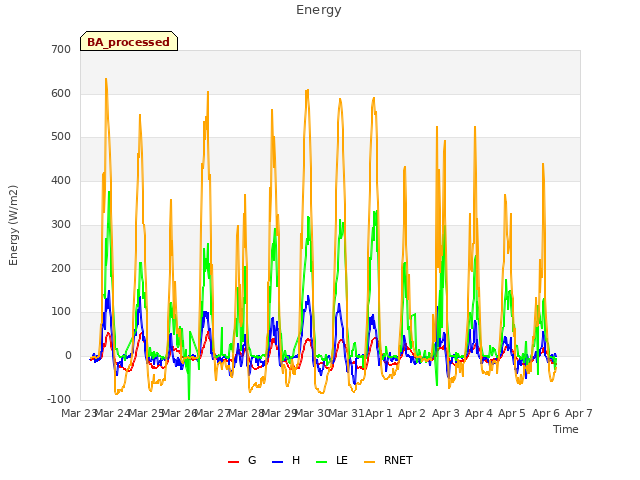Click the Time x-axis title
640x480 pixels.
click(566, 429)
